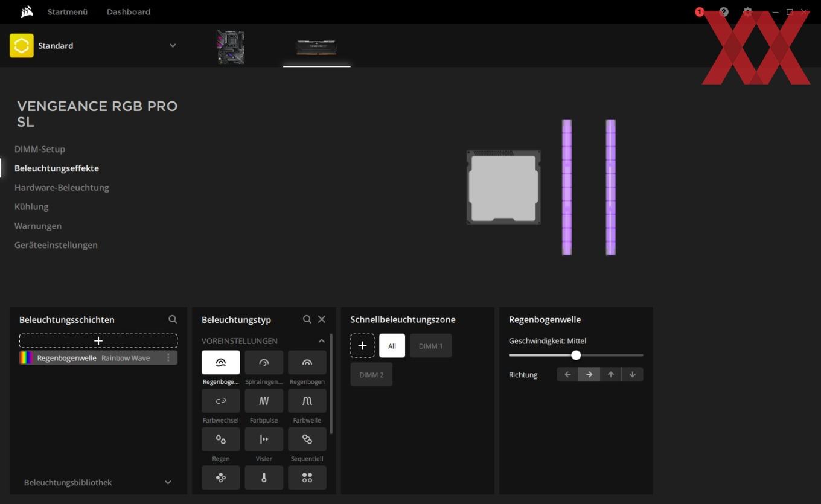Open the Kühlung section
The height and width of the screenshot is (504, 821).
tap(31, 207)
